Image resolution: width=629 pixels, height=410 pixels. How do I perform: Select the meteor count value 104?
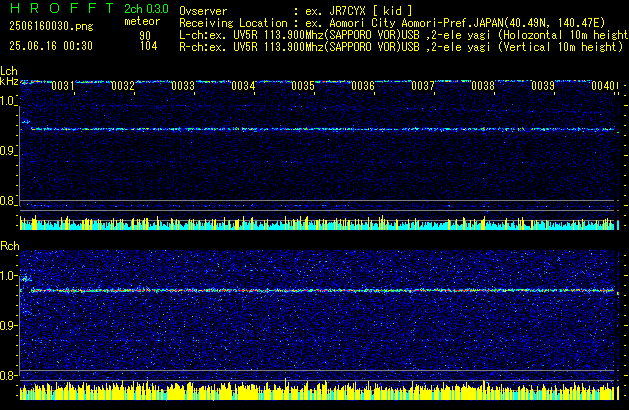click(x=148, y=46)
